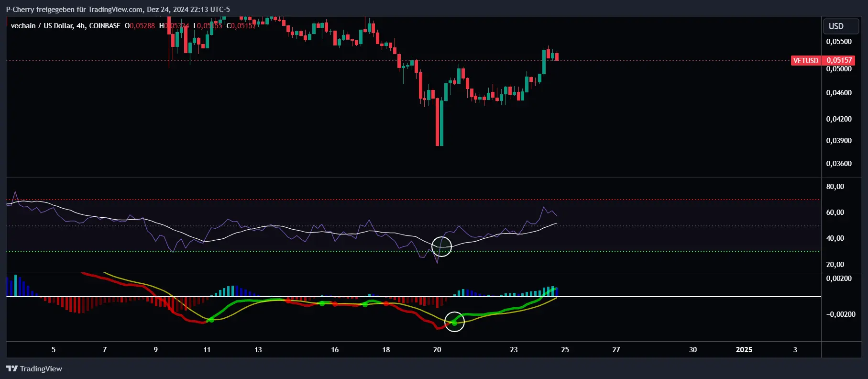Click the long red candle near Dec 20
This screenshot has width=868, height=379.
[x=437, y=122]
